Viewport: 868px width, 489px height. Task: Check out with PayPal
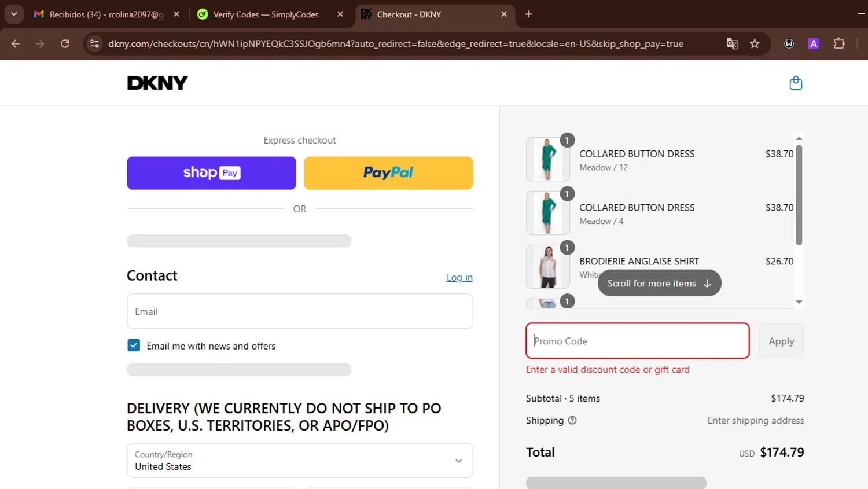pos(388,173)
